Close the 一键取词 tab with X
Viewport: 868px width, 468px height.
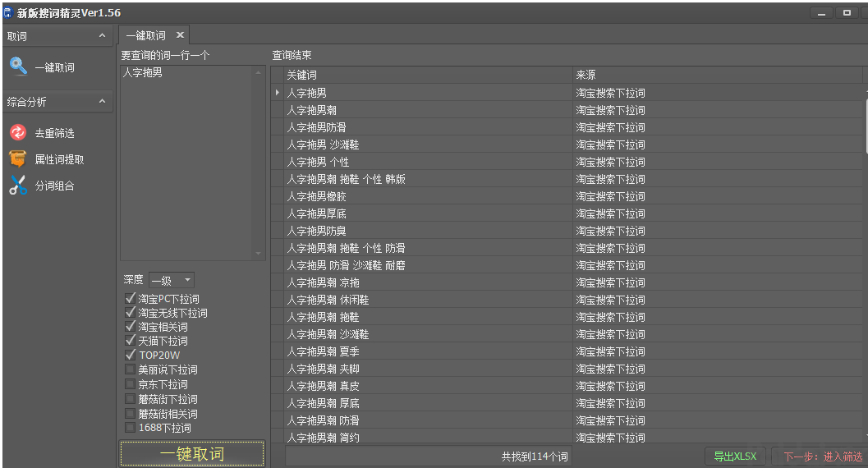180,34
